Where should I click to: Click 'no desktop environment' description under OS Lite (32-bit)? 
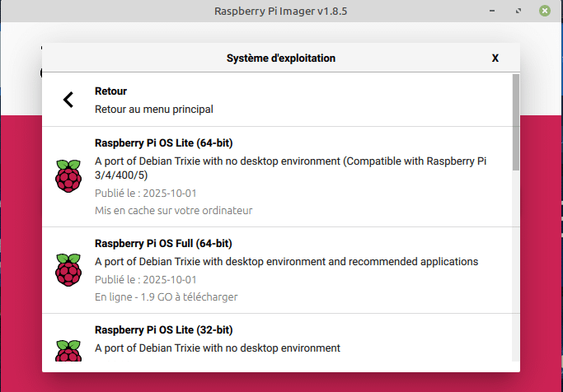[x=218, y=348]
